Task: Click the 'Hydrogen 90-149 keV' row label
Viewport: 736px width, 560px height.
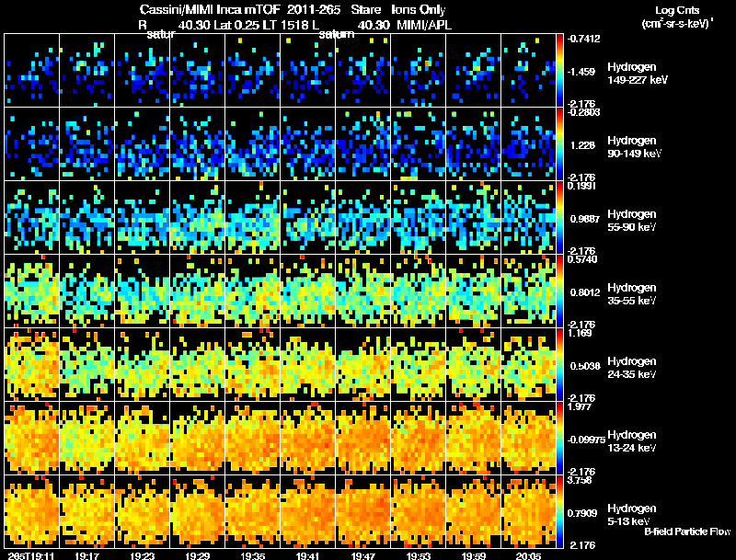Action: click(x=634, y=147)
